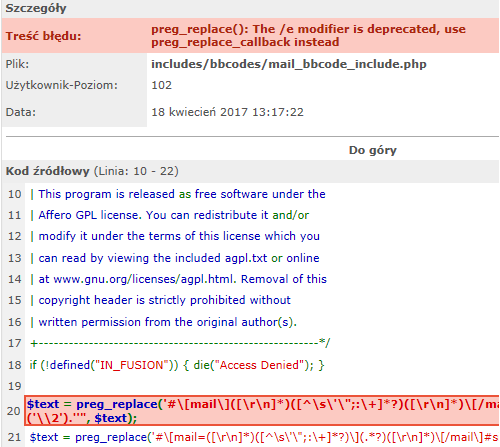Click the date 18 kwiecień 2017 13:17:22
Screen dimensions: 500x447
click(x=227, y=112)
